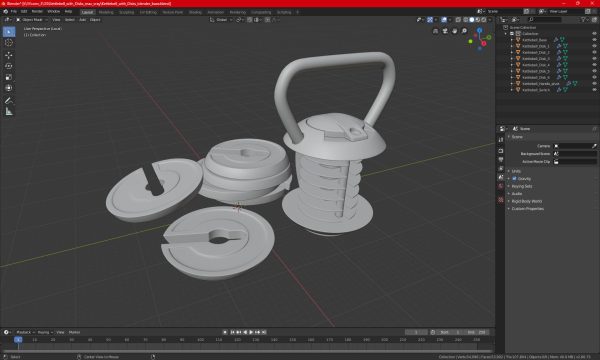600x360 pixels.
Task: Hide Kettlebell_Base using its eye icon
Action: tap(594, 40)
